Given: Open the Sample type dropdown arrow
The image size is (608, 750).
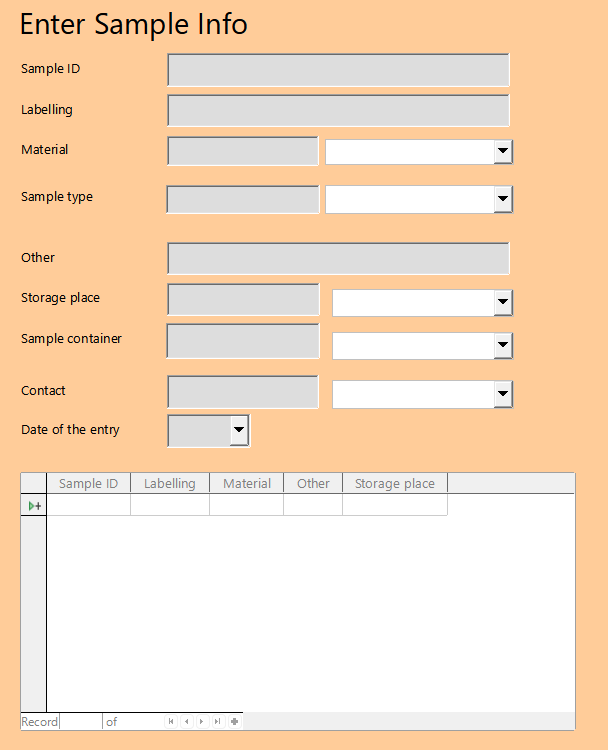Looking at the screenshot, I should (503, 199).
